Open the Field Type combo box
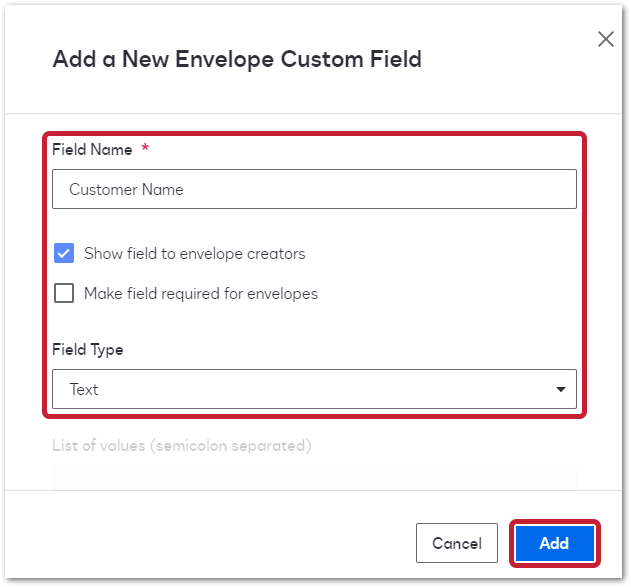This screenshot has width=631, height=587. 314,389
